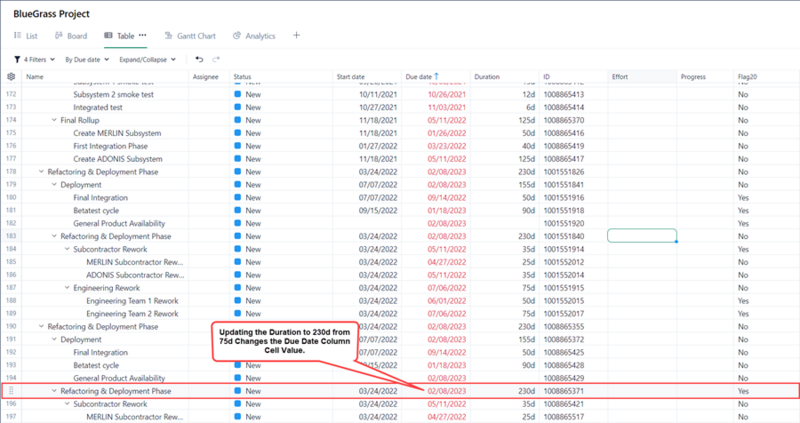Open the 4 Filters dropdown
Image resolution: width=800 pixels, height=423 pixels.
35,60
